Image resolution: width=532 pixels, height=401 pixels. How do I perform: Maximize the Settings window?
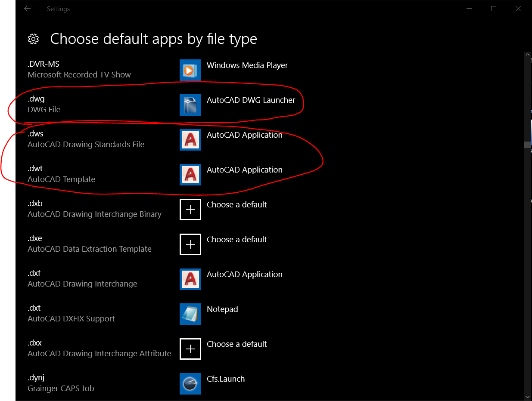coord(494,9)
